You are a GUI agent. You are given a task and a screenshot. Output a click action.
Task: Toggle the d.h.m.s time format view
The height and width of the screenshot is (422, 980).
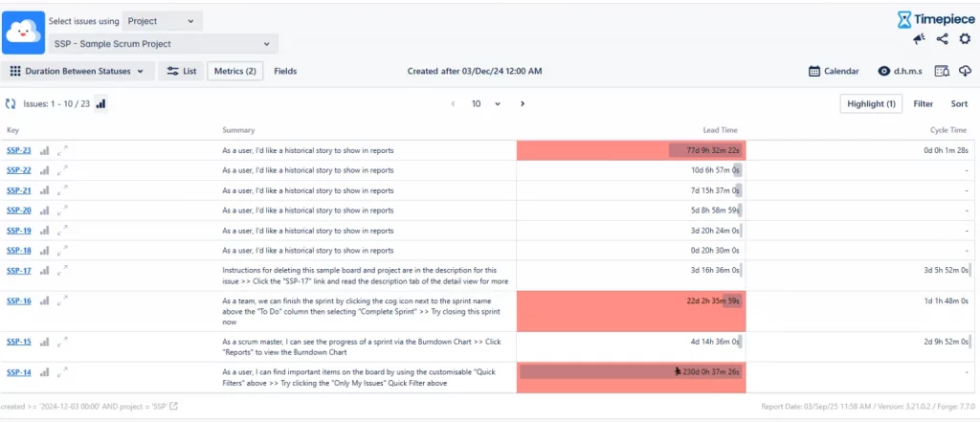tap(899, 71)
